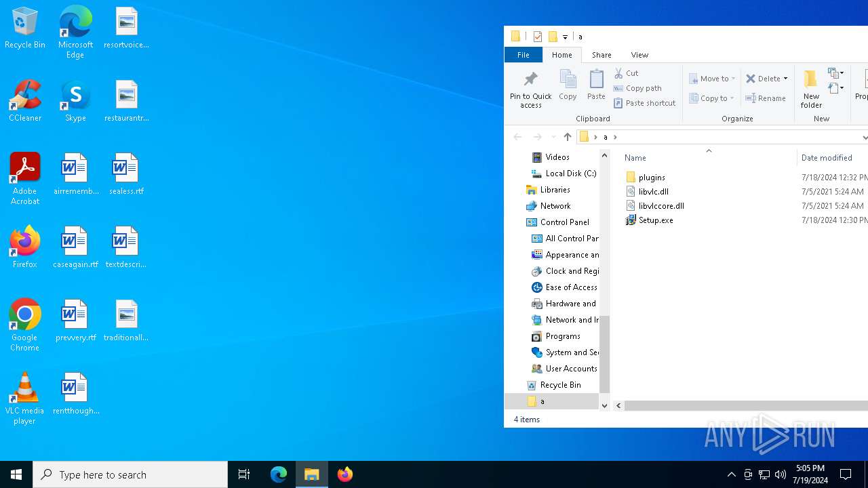
Task: Click the Paste ribbon button
Action: tap(596, 85)
